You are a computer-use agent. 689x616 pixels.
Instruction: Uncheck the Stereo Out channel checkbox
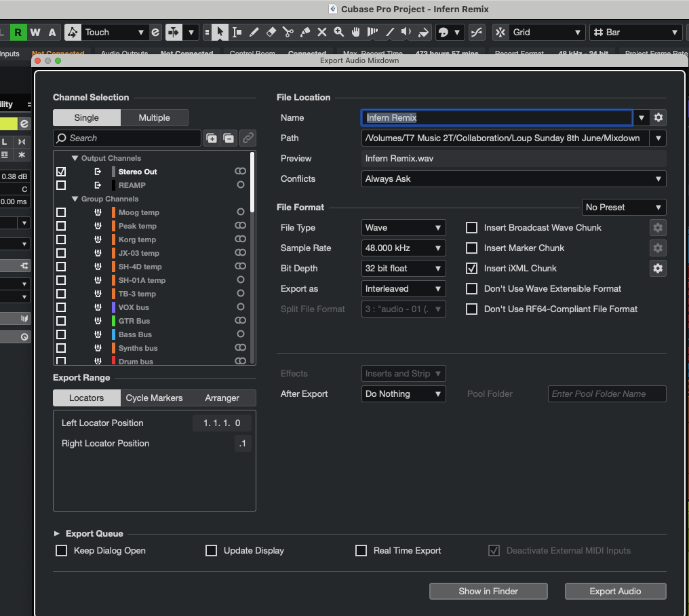coord(61,172)
